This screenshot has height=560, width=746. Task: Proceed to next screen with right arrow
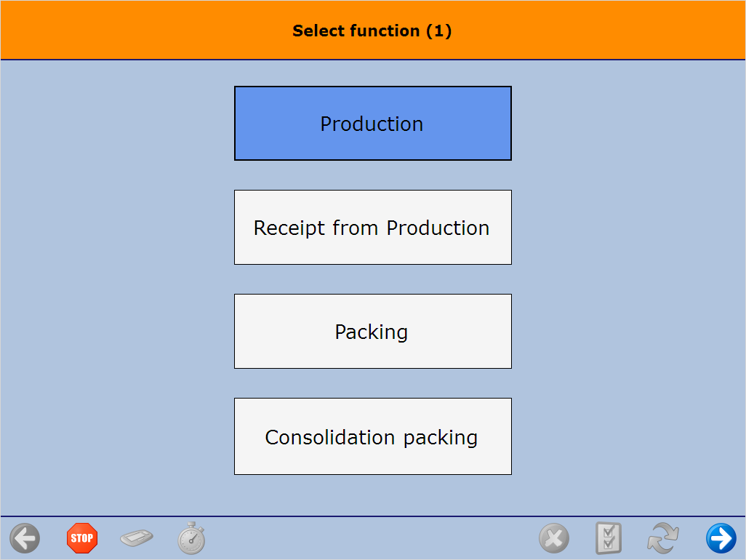(x=721, y=538)
